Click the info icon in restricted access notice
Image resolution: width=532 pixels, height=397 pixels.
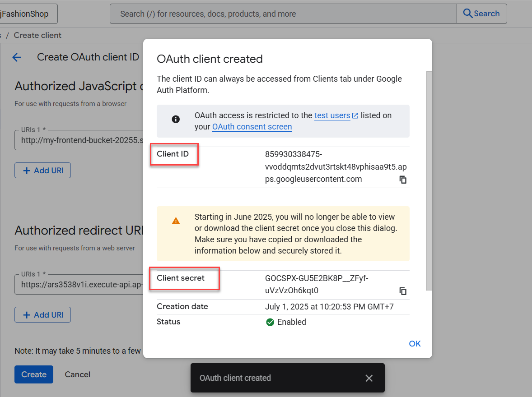point(176,120)
